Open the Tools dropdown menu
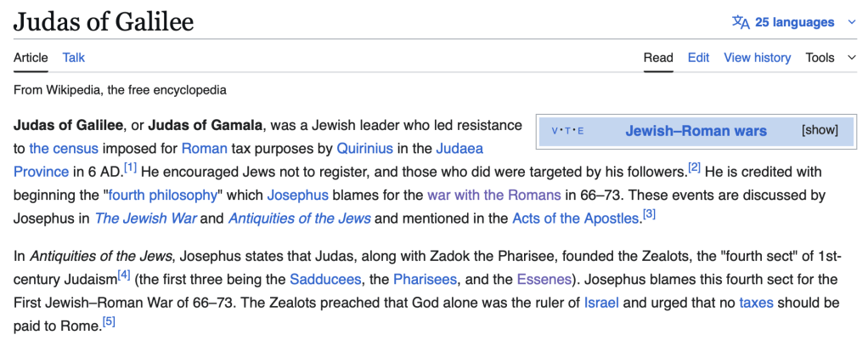This screenshot has height=346, width=868. [831, 58]
